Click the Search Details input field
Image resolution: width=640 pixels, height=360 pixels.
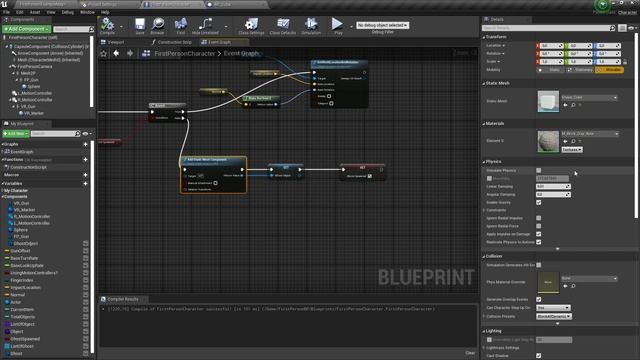tap(545, 28)
